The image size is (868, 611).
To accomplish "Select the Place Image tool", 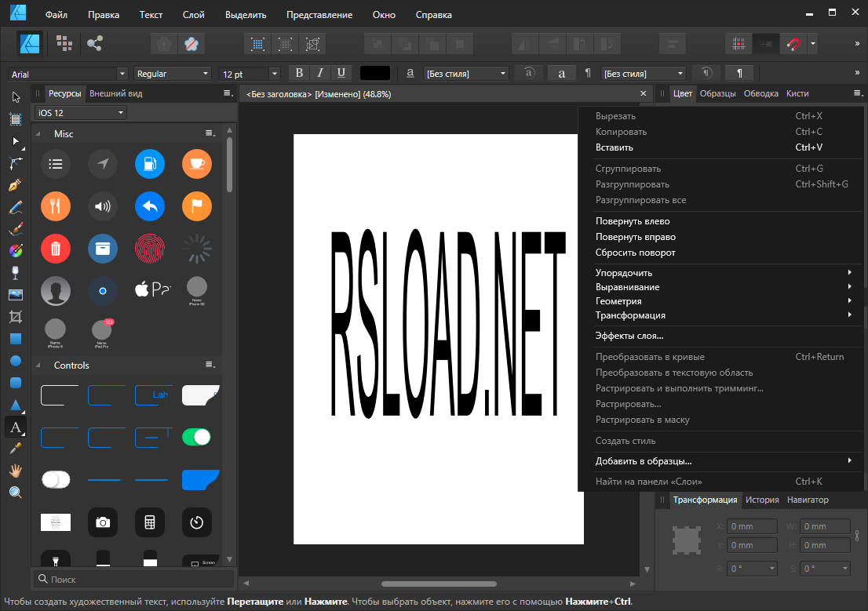I will (x=16, y=294).
